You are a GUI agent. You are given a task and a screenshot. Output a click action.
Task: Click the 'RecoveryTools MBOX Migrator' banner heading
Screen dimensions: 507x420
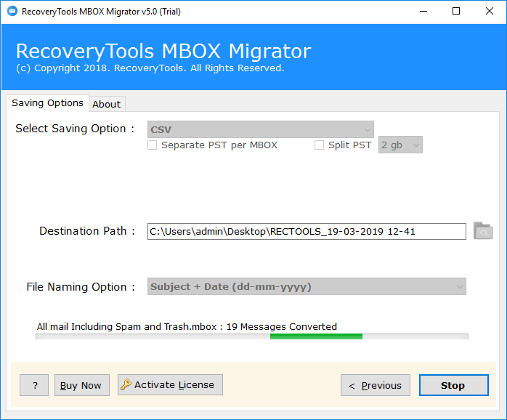[x=163, y=51]
